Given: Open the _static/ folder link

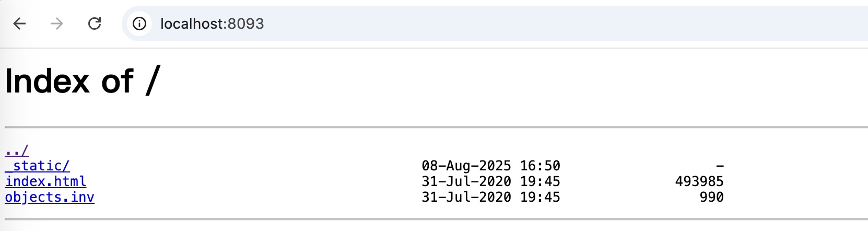Looking at the screenshot, I should 37,166.
